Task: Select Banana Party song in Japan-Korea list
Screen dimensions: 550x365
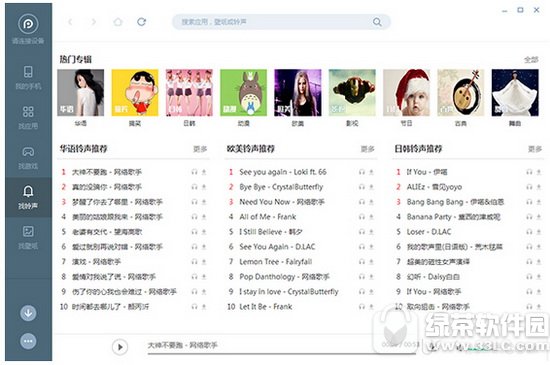Action: coord(453,217)
